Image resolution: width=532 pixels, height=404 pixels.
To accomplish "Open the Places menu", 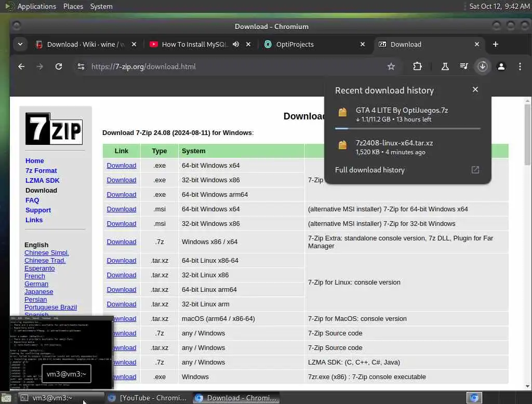I will click(73, 6).
